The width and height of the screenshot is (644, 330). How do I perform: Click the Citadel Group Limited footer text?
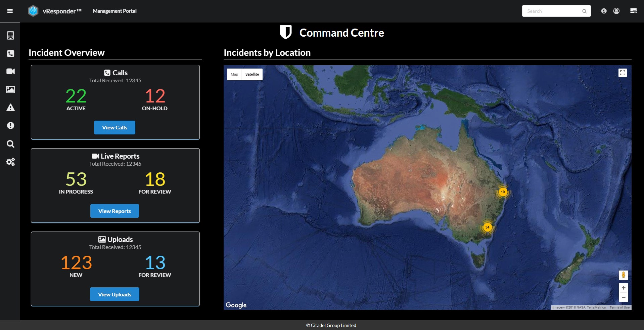click(331, 325)
